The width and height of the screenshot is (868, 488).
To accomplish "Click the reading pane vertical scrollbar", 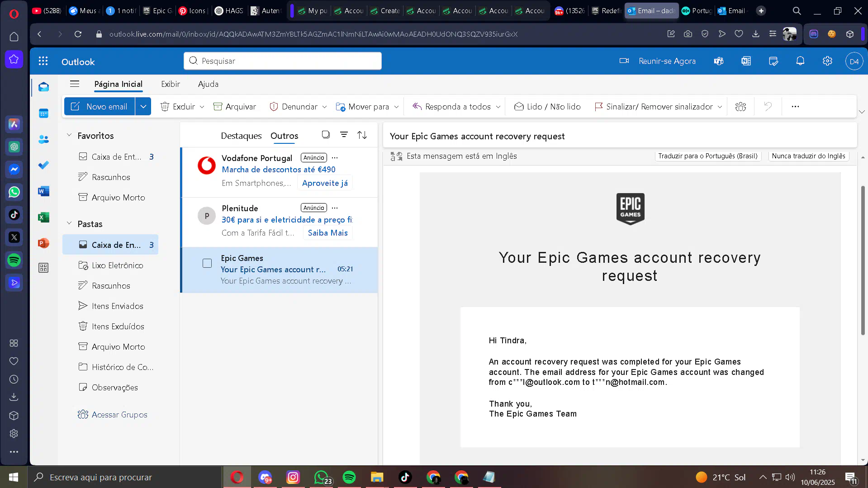I will pyautogui.click(x=863, y=260).
